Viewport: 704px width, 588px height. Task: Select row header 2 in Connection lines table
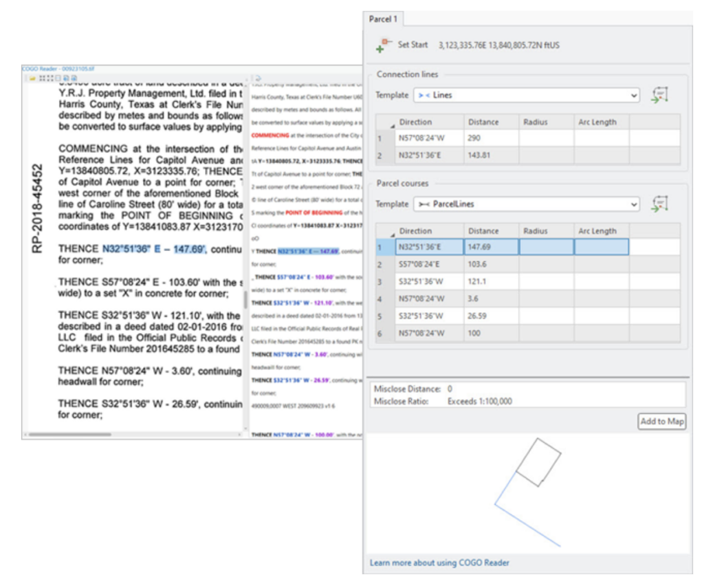385,155
